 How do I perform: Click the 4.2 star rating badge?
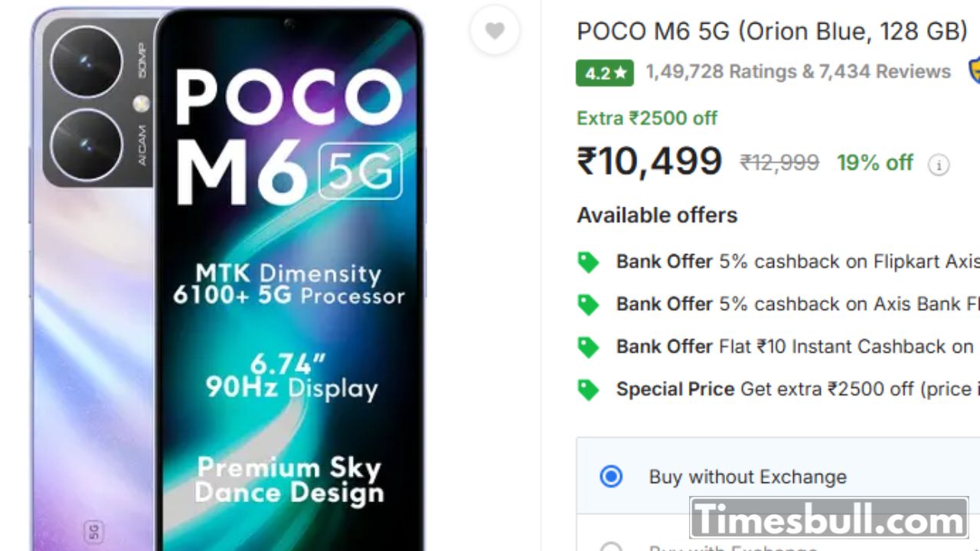[x=605, y=73]
